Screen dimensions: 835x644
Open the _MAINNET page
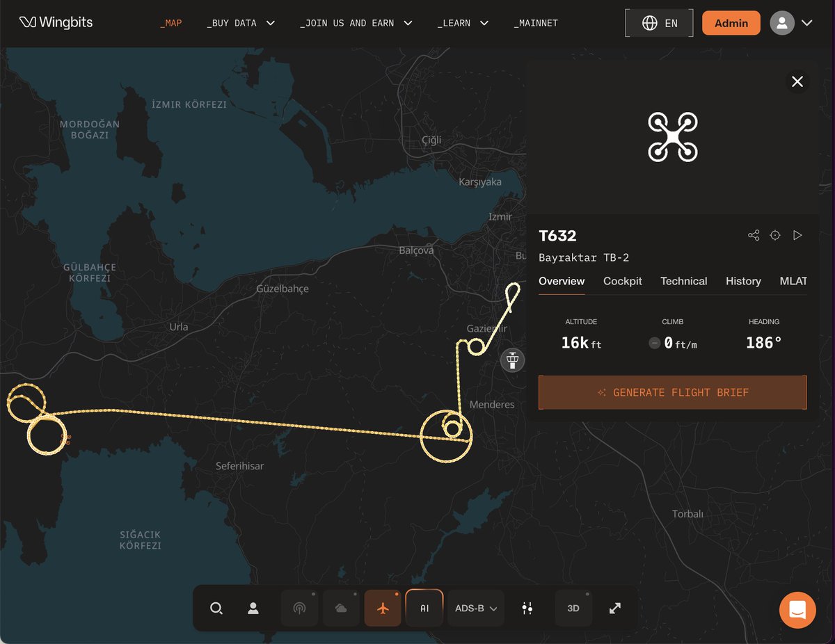click(x=536, y=23)
